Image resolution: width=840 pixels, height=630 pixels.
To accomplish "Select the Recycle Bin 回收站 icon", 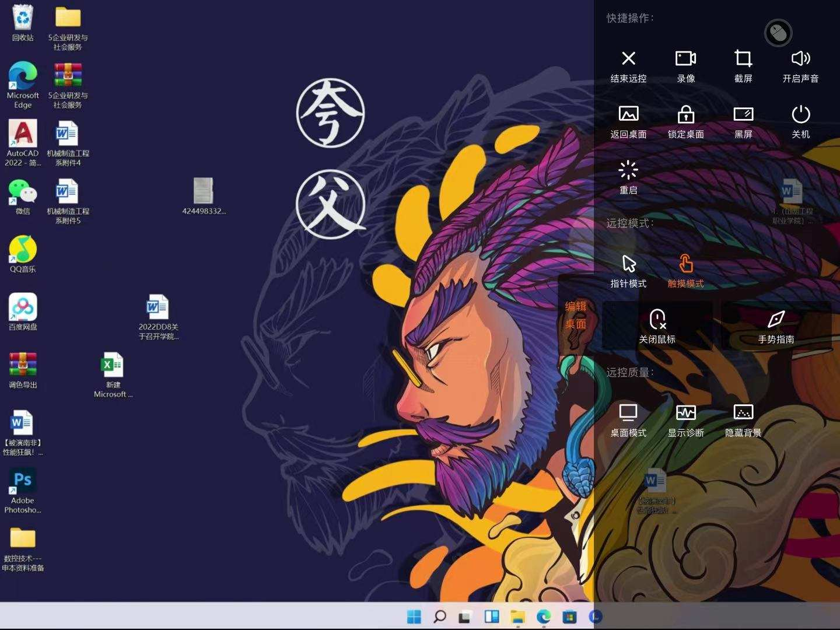I will point(23,23).
